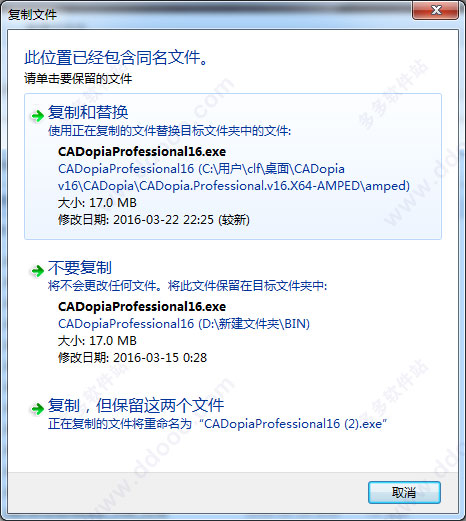Viewport: 466px width, 521px height.
Task: Click the rename text CADopiaProfessional16 (2).exe
Action: (295, 424)
